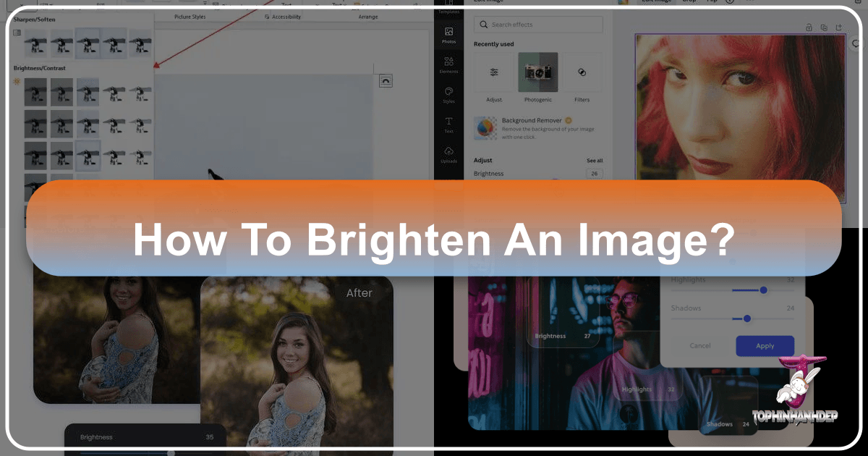Click the share/export icon above the pink-haired photo
868x456 pixels.
click(838, 27)
